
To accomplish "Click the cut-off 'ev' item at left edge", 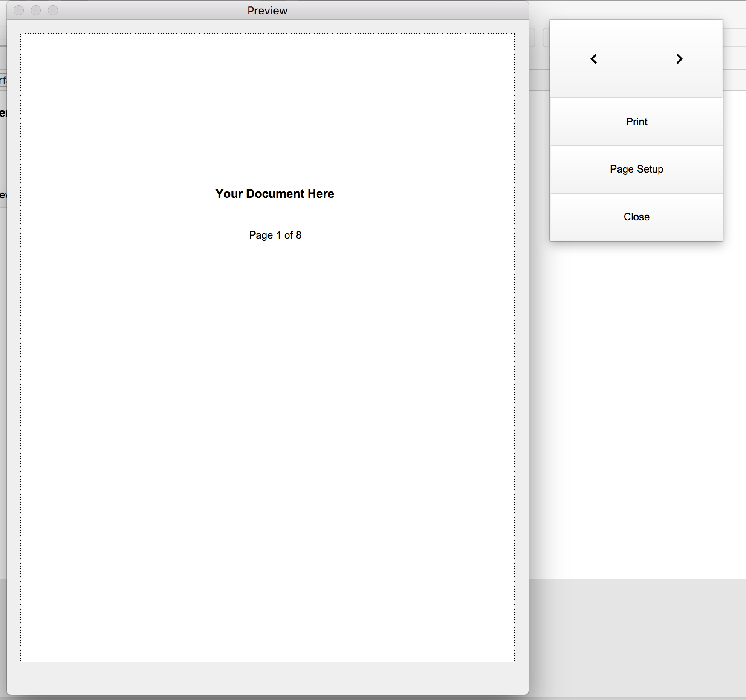I will pos(3,195).
